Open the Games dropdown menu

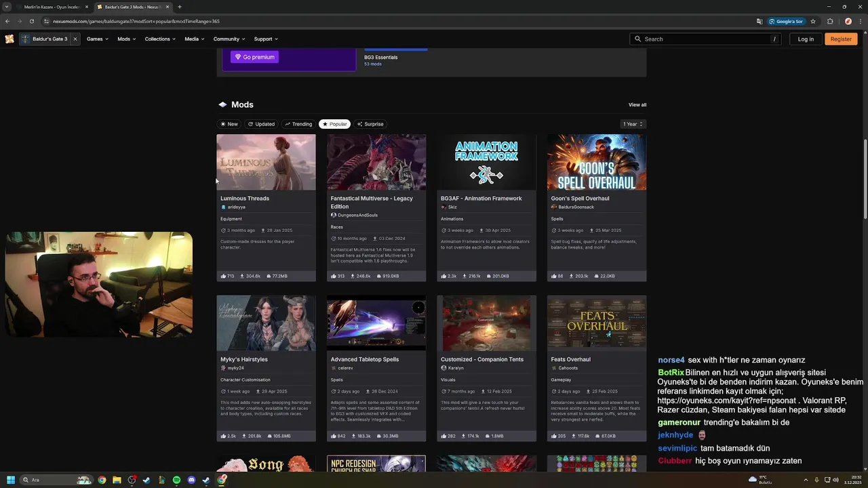98,39
